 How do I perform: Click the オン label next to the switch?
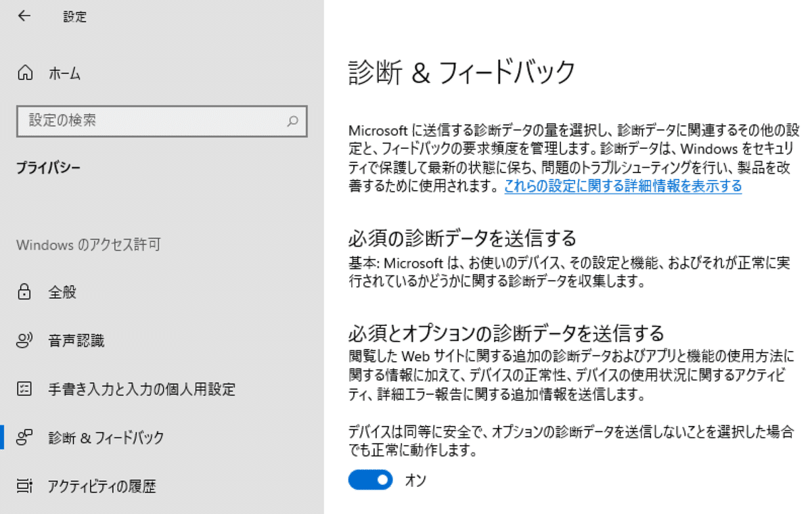pyautogui.click(x=415, y=480)
